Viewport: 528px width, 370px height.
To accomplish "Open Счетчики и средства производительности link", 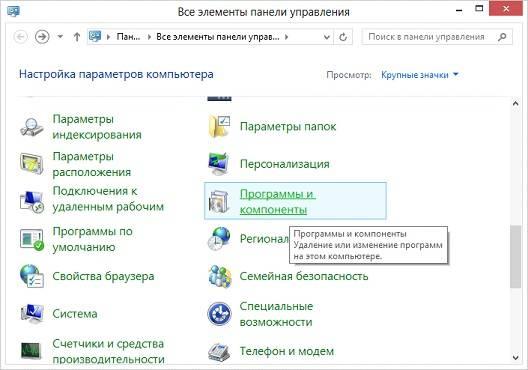I will click(108, 351).
